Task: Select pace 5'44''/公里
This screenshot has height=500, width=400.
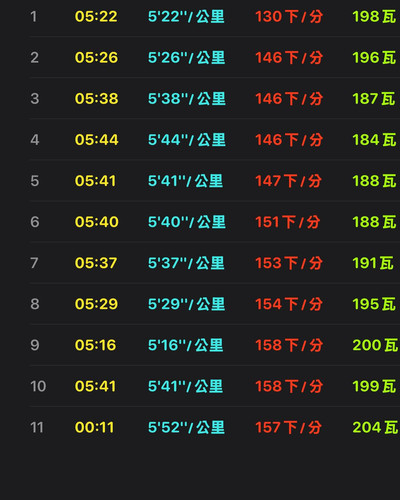Action: [x=187, y=140]
